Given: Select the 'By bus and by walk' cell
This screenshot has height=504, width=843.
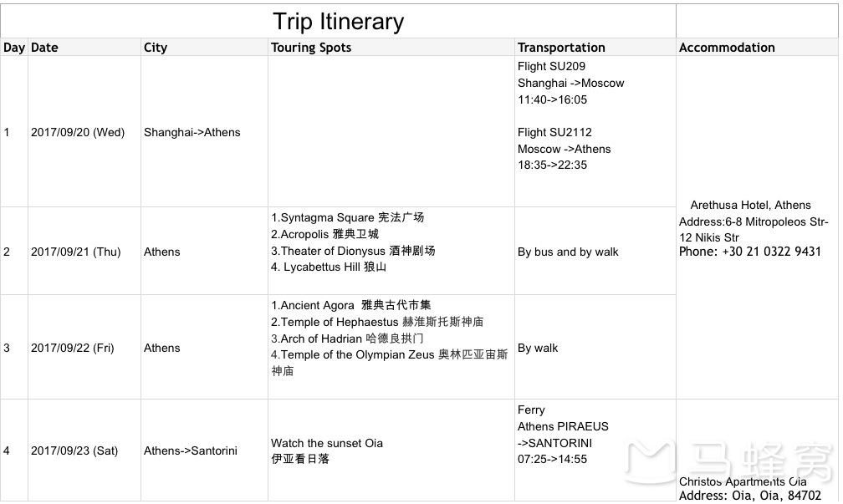Looking at the screenshot, I should 594,252.
